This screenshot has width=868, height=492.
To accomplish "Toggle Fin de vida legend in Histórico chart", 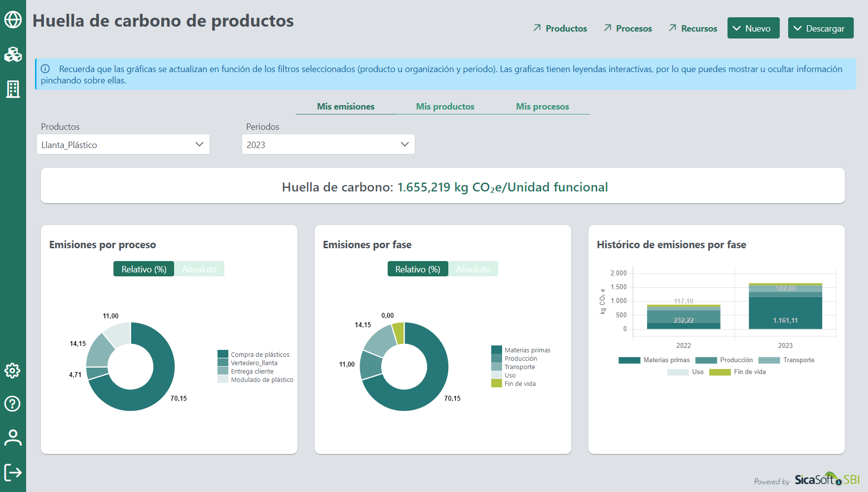I will point(737,372).
